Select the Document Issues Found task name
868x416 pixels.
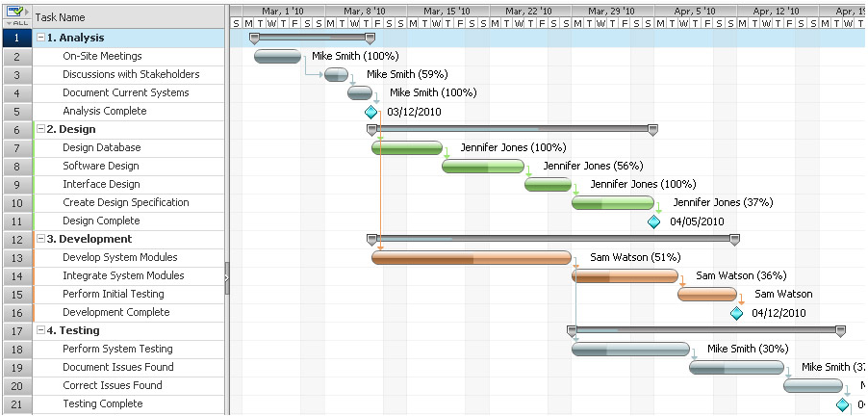(118, 367)
